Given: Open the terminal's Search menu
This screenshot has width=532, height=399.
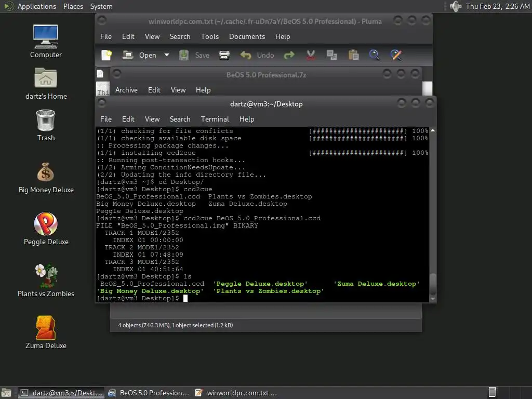Looking at the screenshot, I should pyautogui.click(x=180, y=119).
